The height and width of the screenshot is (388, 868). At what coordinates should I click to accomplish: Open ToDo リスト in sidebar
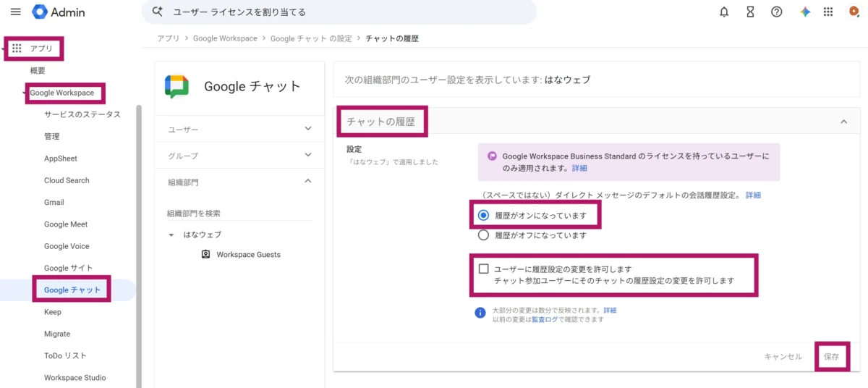click(65, 356)
